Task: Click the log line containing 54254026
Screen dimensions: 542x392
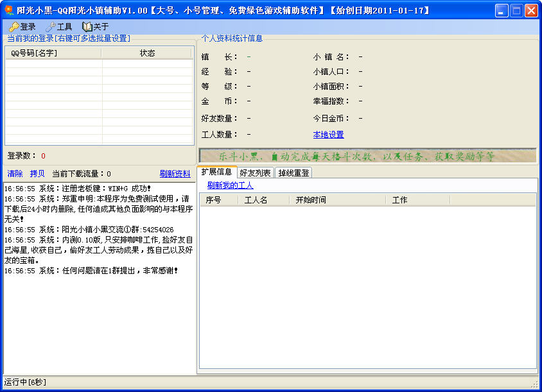Action: coord(89,230)
